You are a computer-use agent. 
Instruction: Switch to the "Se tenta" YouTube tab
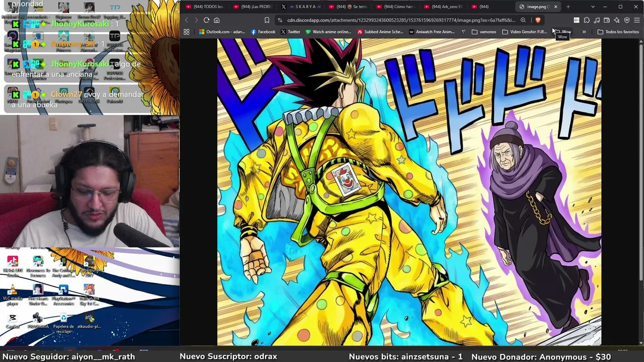tap(349, 7)
